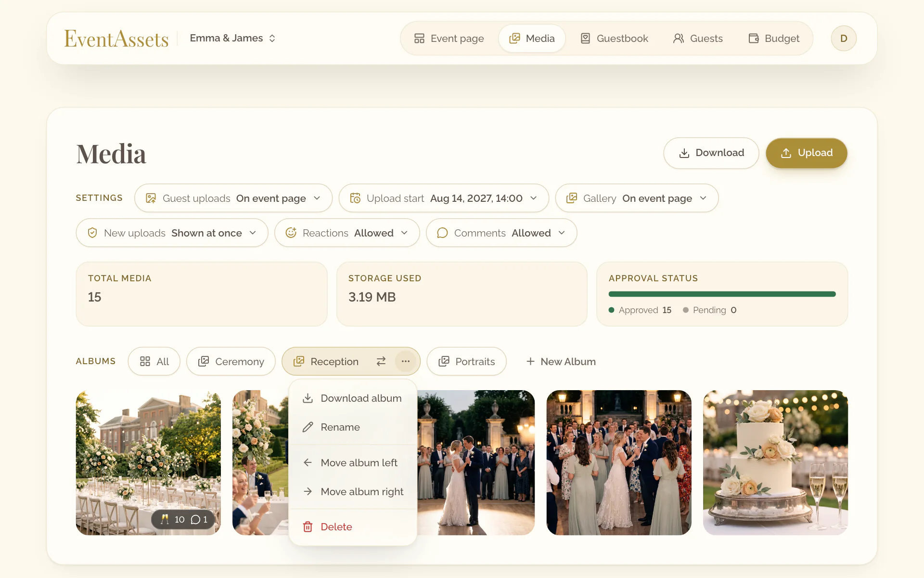Click the Approved 15 label
This screenshot has height=578, width=924.
point(640,310)
